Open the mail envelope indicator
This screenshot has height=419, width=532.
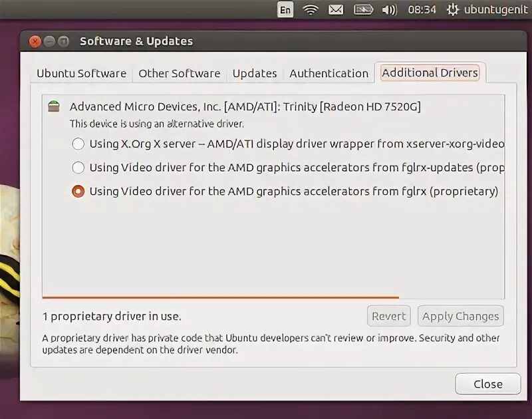[x=336, y=10]
